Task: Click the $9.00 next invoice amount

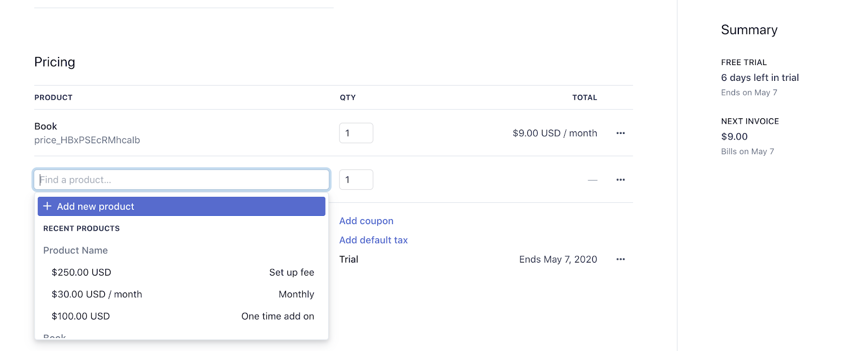Action: (735, 137)
